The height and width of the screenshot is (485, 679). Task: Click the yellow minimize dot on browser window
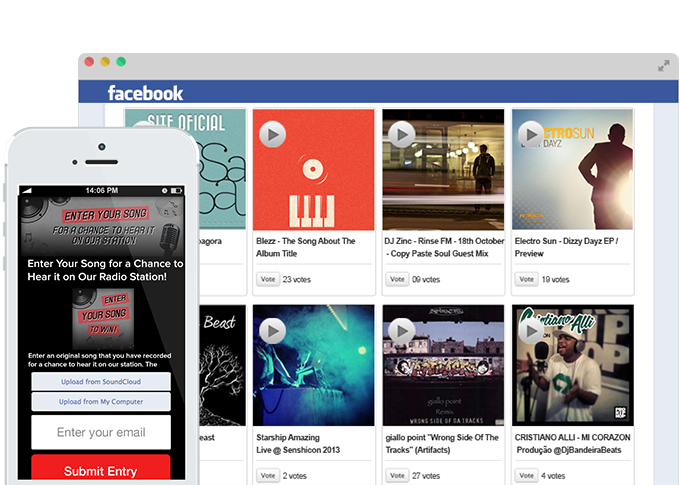pos(105,61)
